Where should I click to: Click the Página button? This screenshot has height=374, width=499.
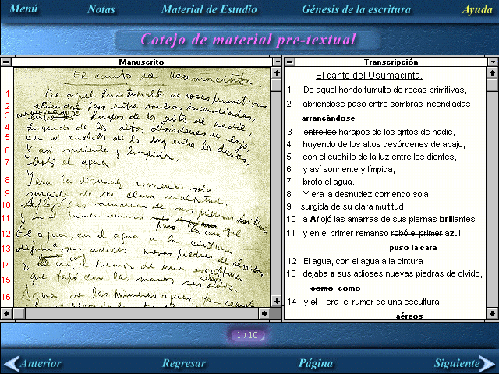pos(316,363)
